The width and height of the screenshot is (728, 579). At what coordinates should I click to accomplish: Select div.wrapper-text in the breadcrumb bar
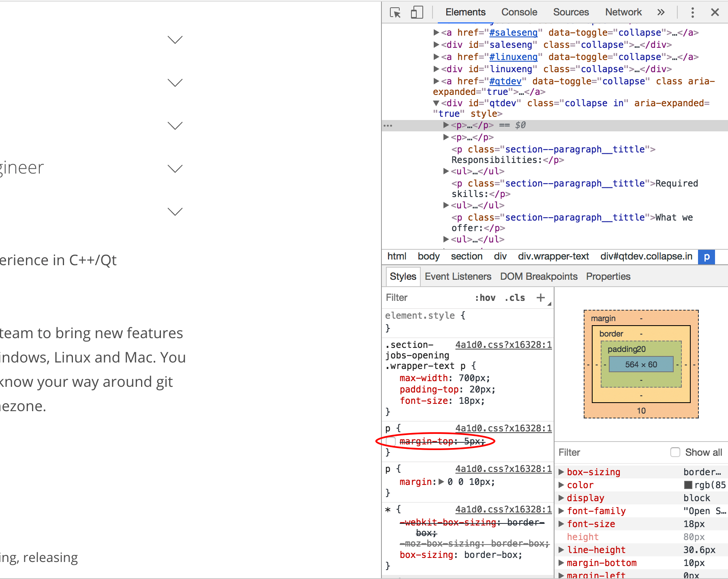553,256
